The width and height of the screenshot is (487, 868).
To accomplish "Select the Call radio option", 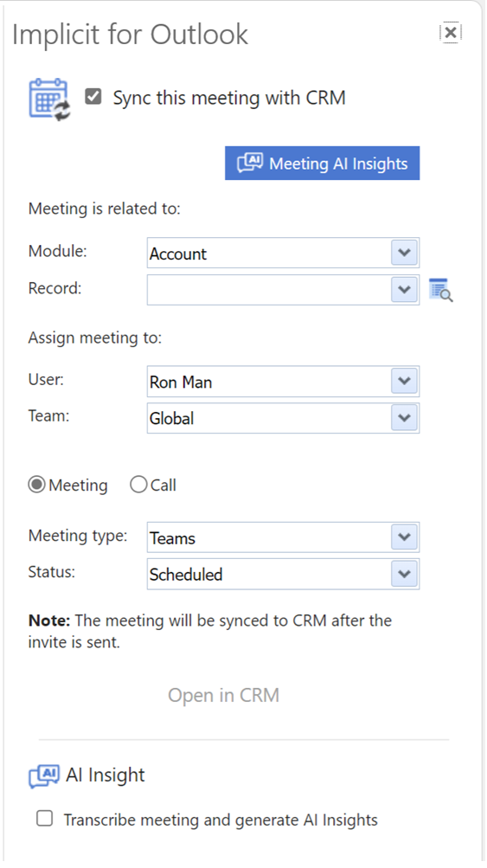I will click(x=138, y=485).
